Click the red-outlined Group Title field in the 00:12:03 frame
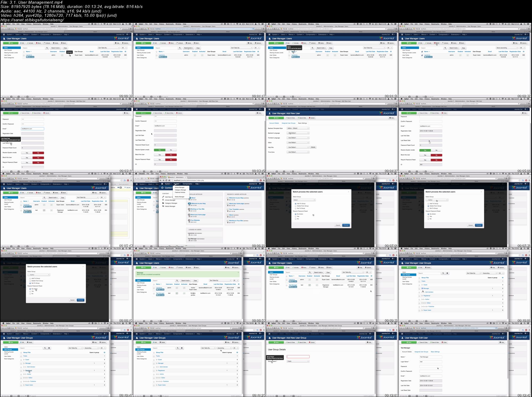532x397 pixels. pos(298,357)
